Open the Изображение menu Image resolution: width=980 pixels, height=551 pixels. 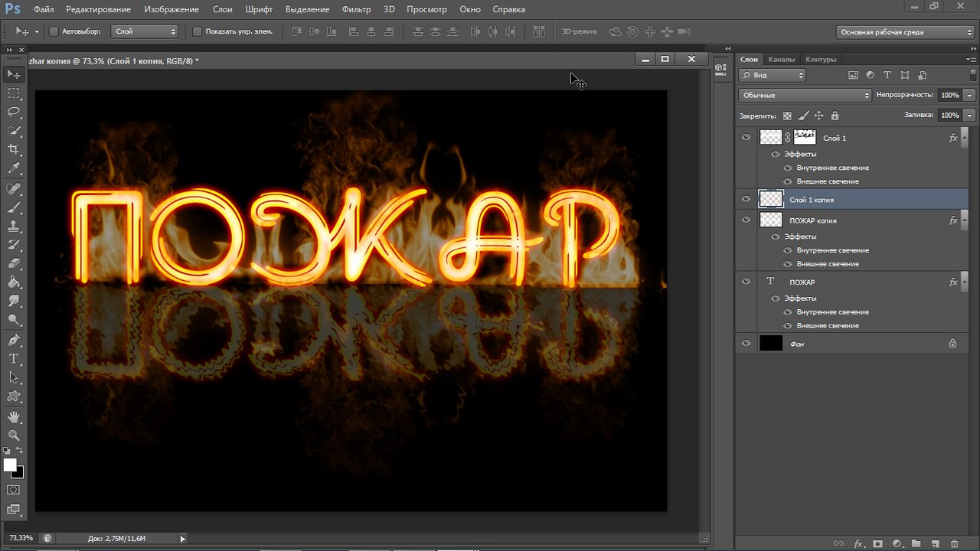click(x=170, y=9)
